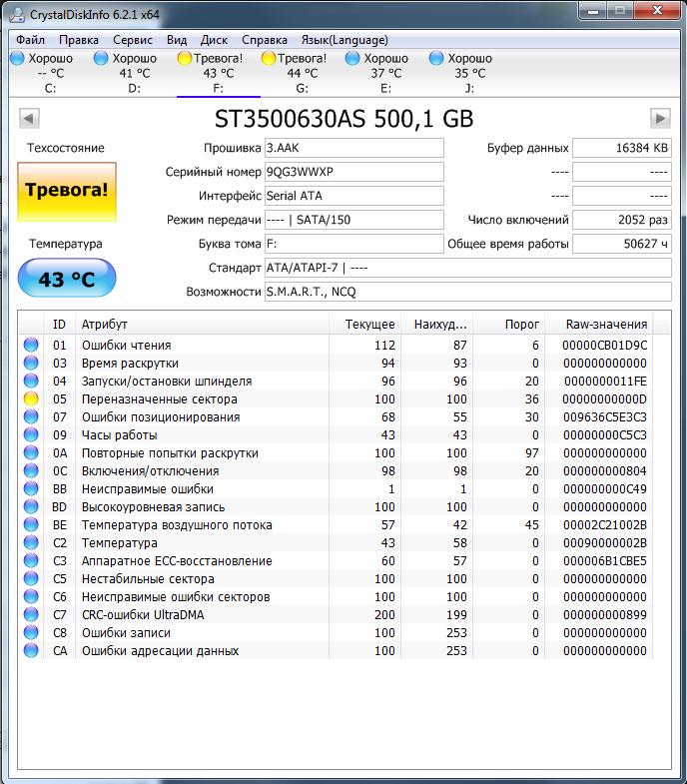
Task: Go to previous disk with left arrow
Action: coord(29,119)
